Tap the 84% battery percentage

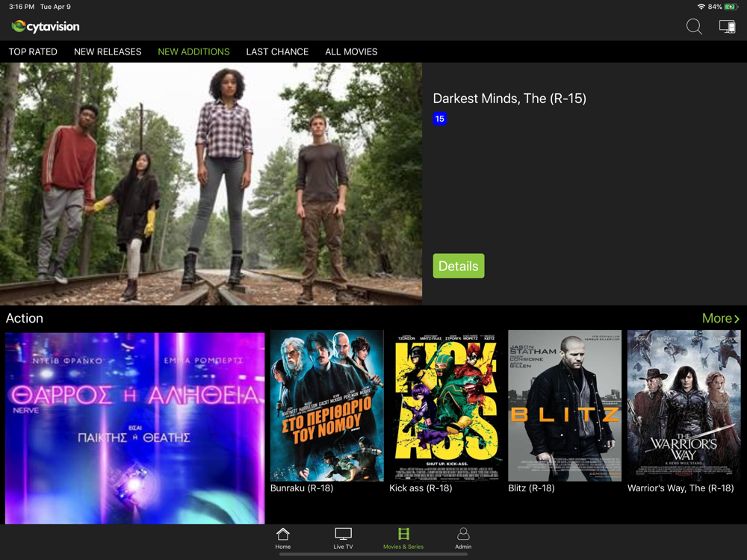pos(715,7)
